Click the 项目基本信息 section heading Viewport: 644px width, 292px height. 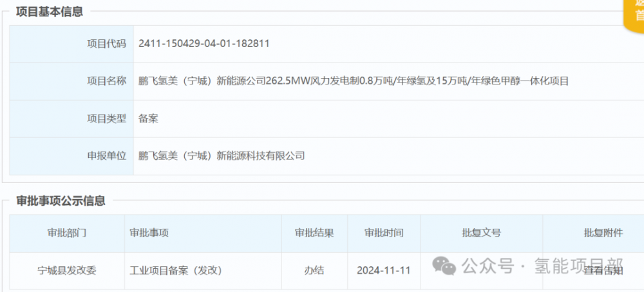50,12
